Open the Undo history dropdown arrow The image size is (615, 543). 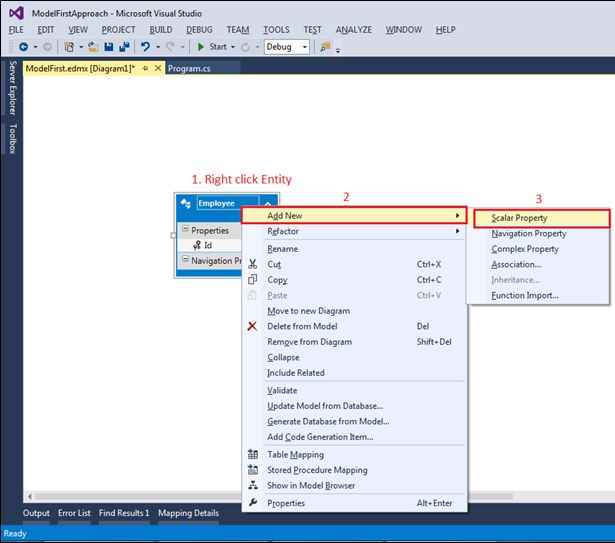pyautogui.click(x=158, y=47)
